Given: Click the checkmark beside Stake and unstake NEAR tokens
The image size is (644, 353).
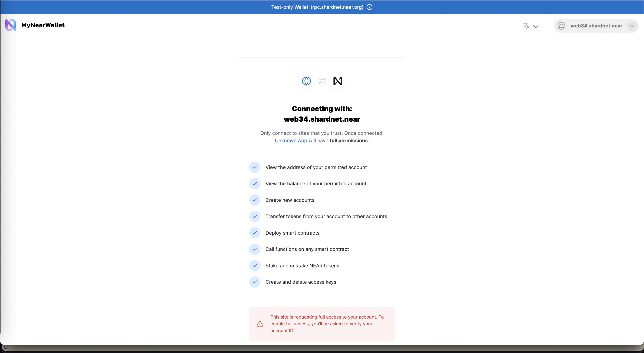Looking at the screenshot, I should tap(255, 265).
